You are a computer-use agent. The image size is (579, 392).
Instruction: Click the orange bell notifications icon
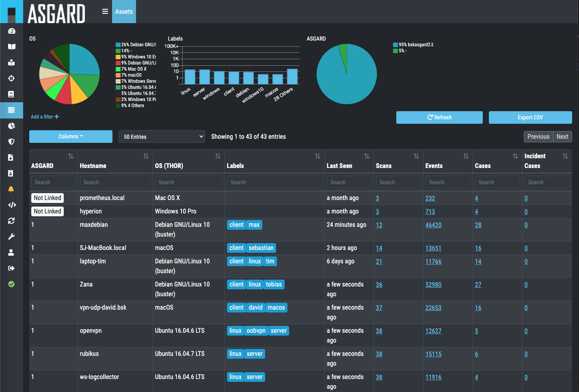[11, 189]
